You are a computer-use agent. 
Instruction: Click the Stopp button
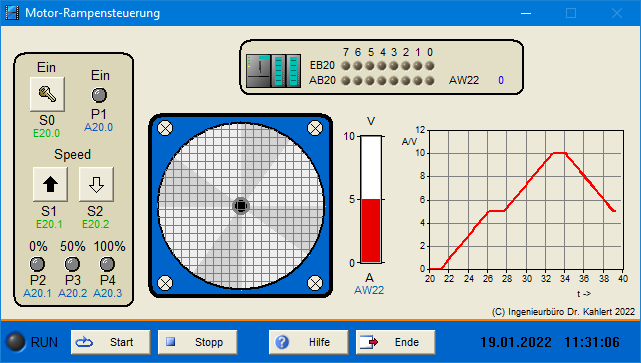pyautogui.click(x=197, y=342)
